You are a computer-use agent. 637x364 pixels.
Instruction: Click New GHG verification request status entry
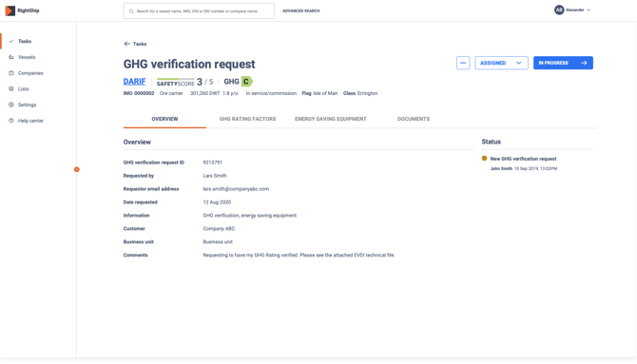click(x=523, y=159)
